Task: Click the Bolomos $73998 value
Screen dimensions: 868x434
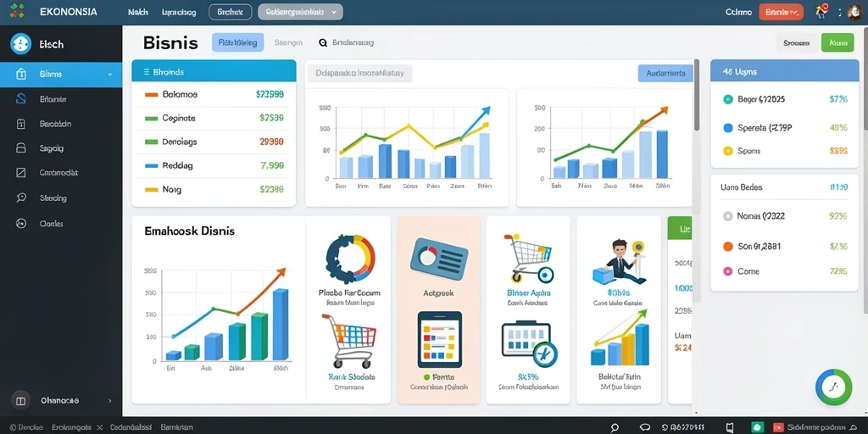Action: pyautogui.click(x=270, y=95)
